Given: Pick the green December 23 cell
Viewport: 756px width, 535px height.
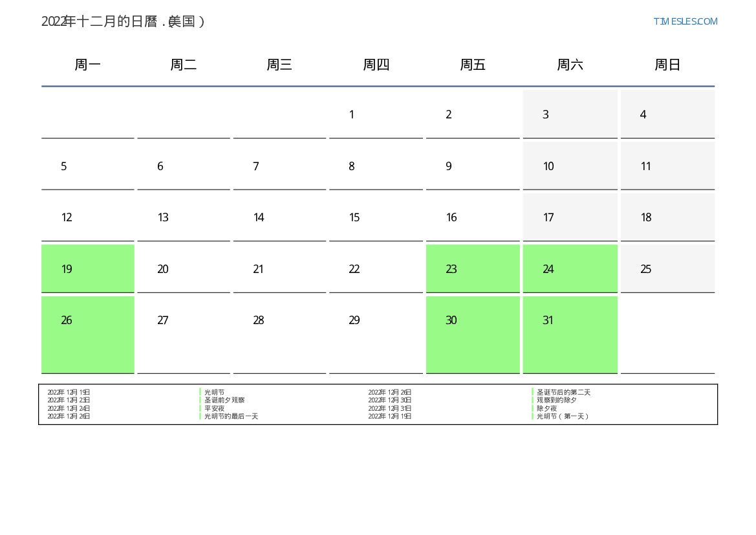Looking at the screenshot, I should 473,268.
